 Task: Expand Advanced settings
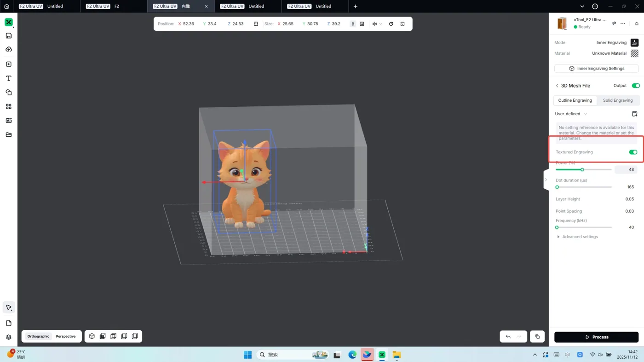coord(577,237)
